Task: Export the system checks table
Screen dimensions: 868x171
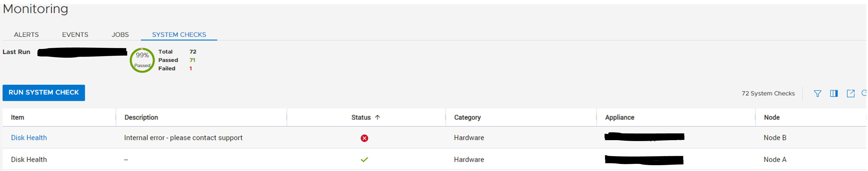Action: [851, 93]
